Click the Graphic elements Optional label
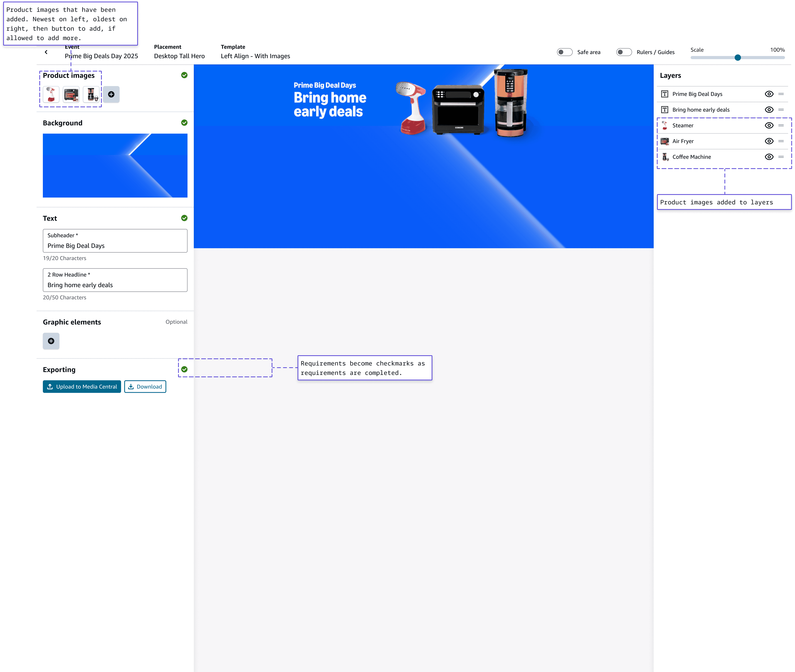This screenshot has height=672, width=795. coord(176,322)
